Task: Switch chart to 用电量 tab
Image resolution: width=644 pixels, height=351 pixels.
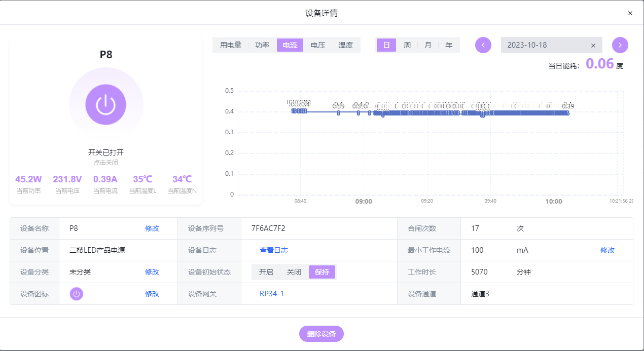Action: click(x=231, y=45)
